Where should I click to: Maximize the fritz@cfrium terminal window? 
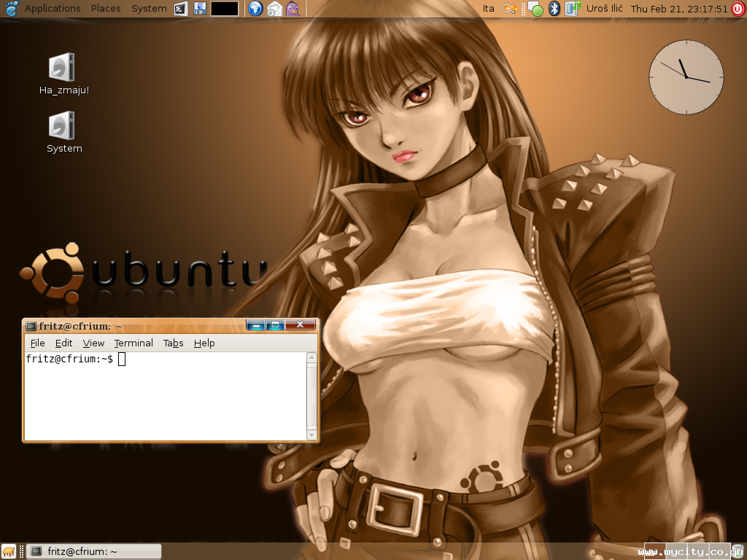[275, 324]
